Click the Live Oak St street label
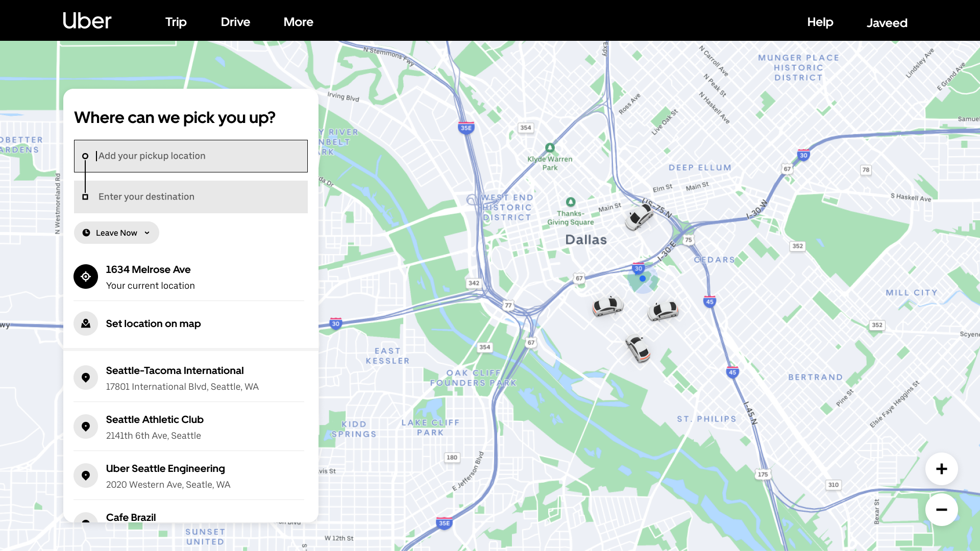980x551 pixels. pyautogui.click(x=665, y=122)
